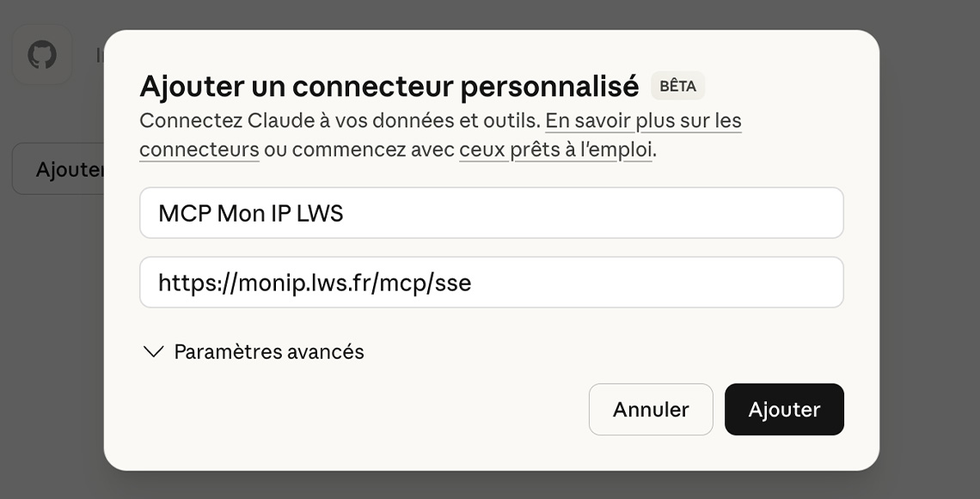
Task: Cancel the dialog with Annuler
Action: tap(650, 410)
